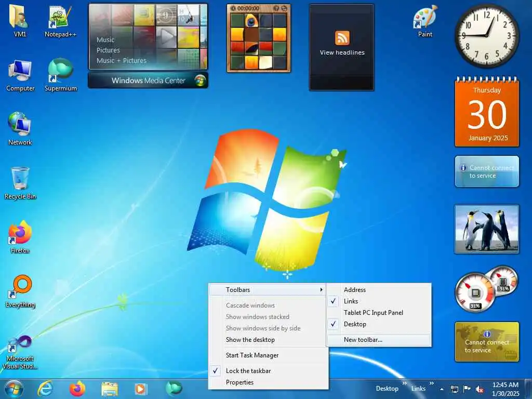
Task: Select Show the desktop from menu
Action: coord(268,340)
